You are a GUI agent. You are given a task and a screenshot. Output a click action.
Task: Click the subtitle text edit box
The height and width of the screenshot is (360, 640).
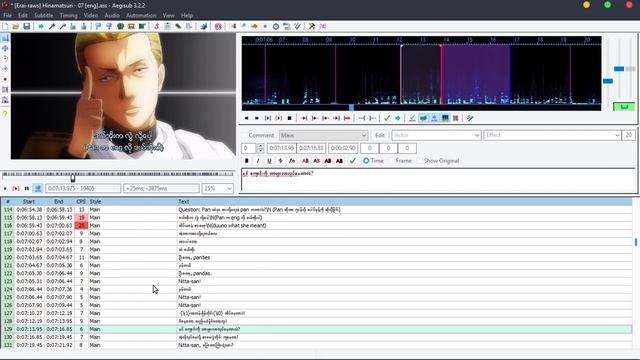tap(438, 179)
